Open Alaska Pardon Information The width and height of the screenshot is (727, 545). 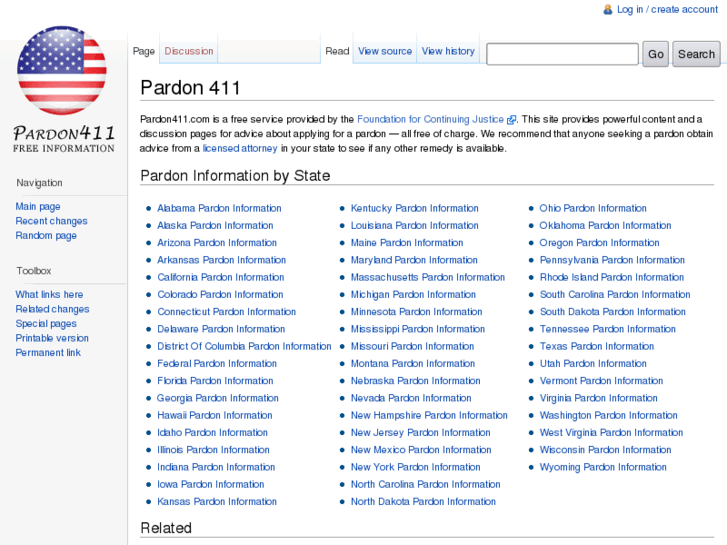tap(215, 225)
